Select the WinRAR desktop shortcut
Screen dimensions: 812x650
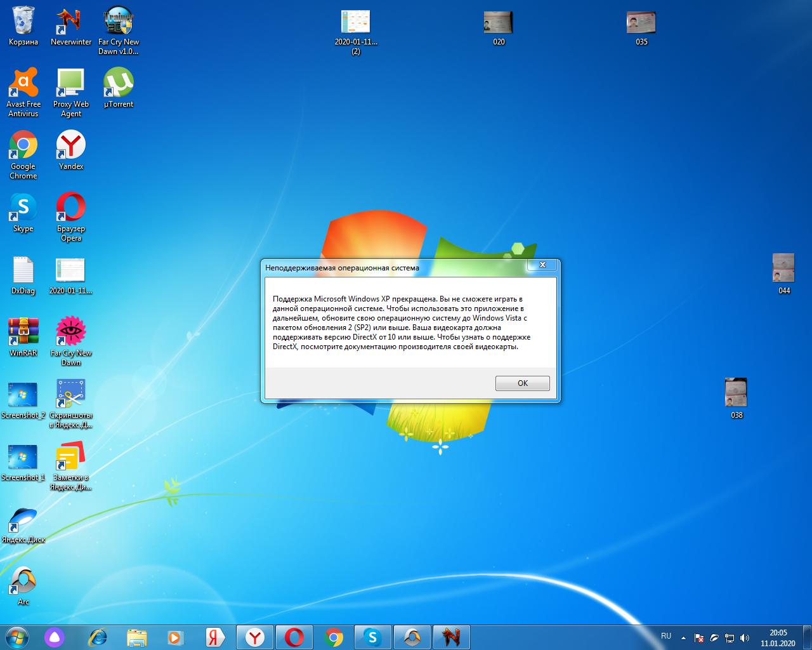(23, 337)
